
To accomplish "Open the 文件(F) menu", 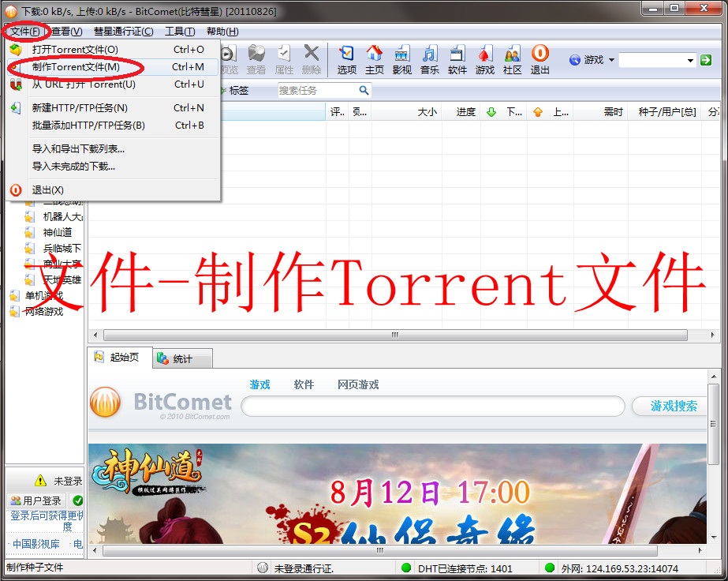I will (25, 31).
